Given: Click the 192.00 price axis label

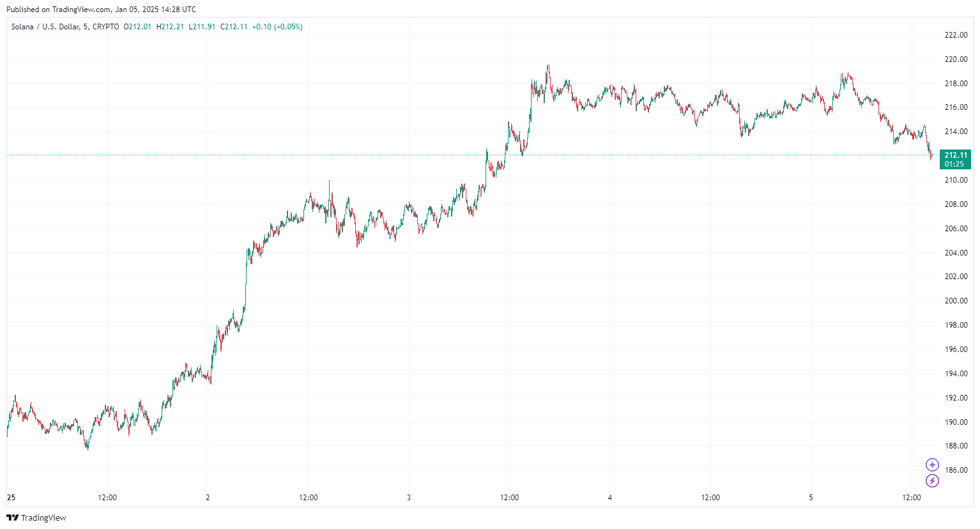Looking at the screenshot, I should [956, 398].
